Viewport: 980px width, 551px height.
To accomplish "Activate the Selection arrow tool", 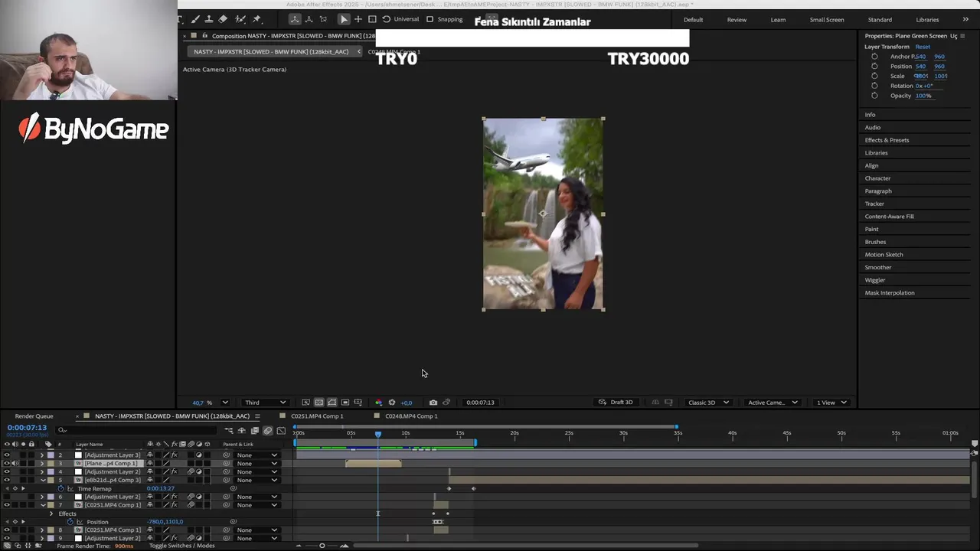I will [344, 19].
